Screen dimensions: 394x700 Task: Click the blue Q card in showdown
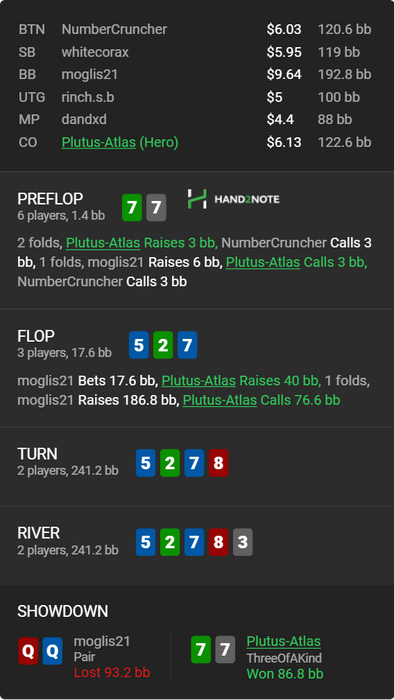(52, 651)
